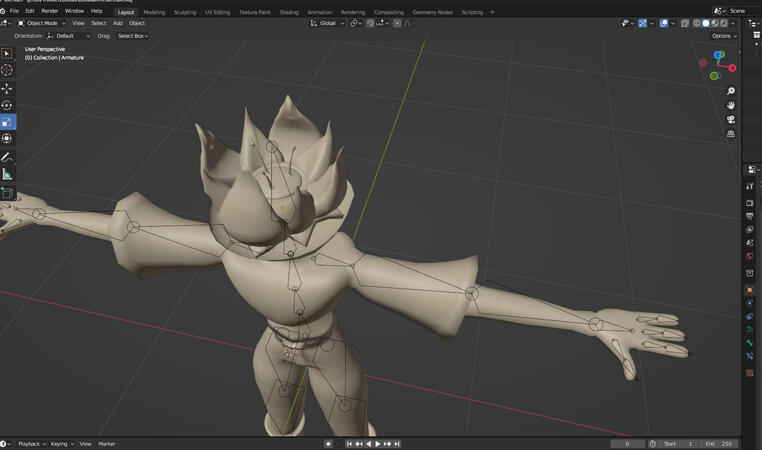Click the blue Z axis on navigation gizmo
This screenshot has height=450, width=762.
click(x=719, y=55)
